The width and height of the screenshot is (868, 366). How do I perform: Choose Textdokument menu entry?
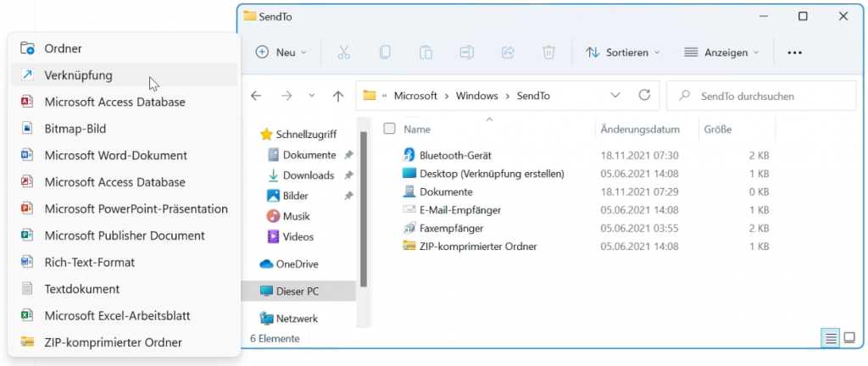124,289
